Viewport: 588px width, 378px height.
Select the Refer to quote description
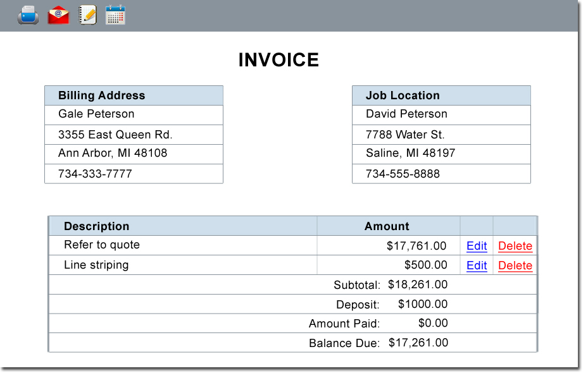[102, 245]
